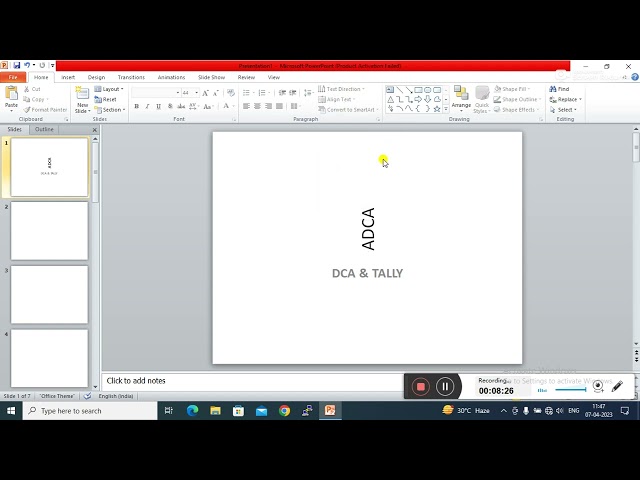640x480 pixels.
Task: Undo the last action
Action: point(27,65)
